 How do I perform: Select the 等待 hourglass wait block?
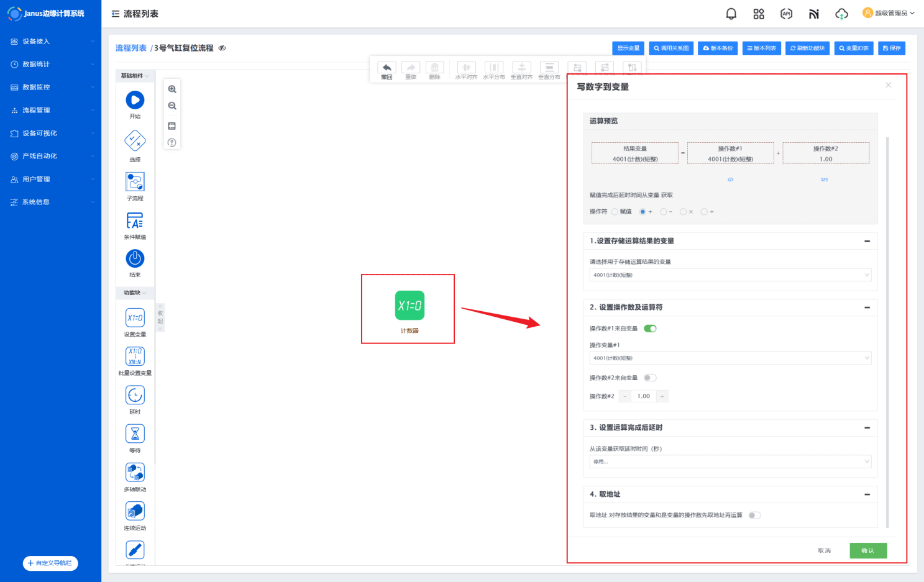coord(135,434)
